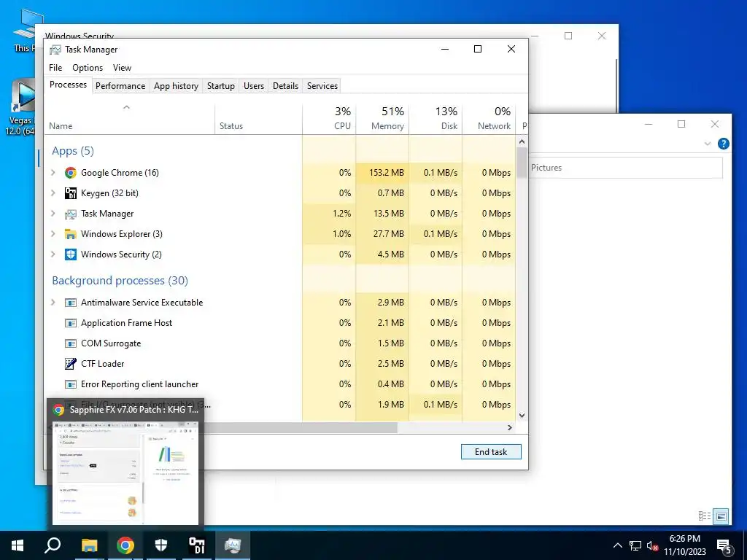Expand the Windows Explorer (3) group
The height and width of the screenshot is (560, 747).
click(53, 234)
